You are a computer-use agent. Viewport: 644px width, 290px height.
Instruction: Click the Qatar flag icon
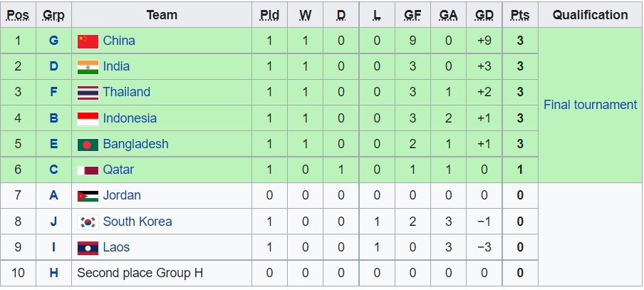(88, 170)
